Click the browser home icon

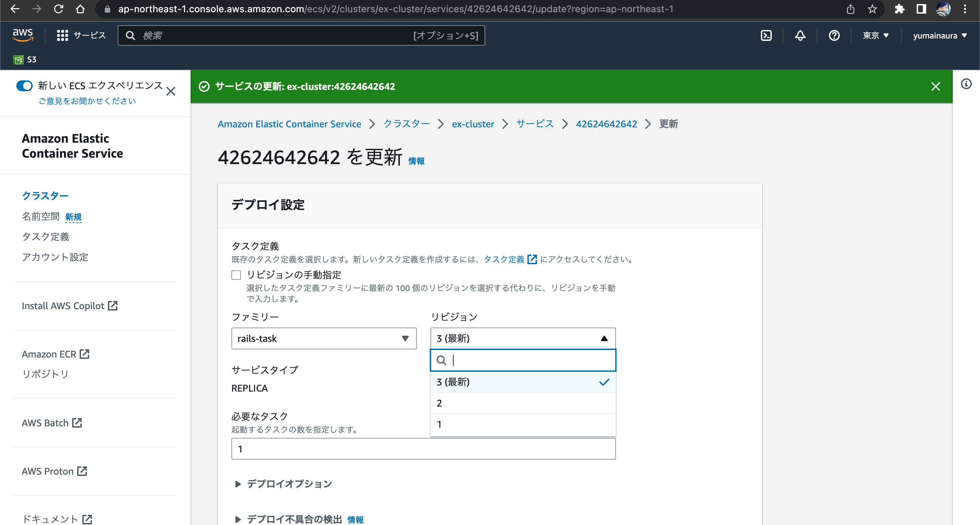80,9
